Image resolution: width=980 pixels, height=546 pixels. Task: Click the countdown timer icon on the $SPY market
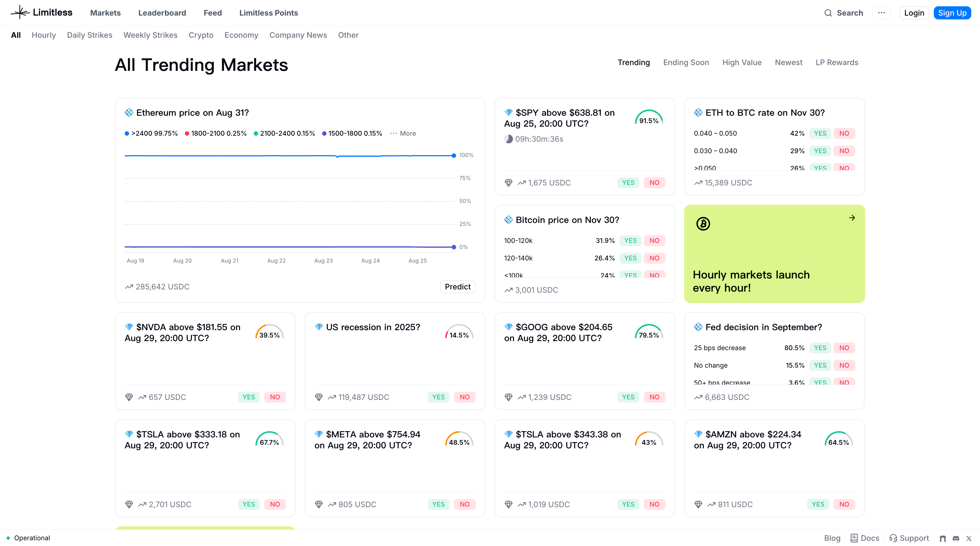tap(509, 138)
